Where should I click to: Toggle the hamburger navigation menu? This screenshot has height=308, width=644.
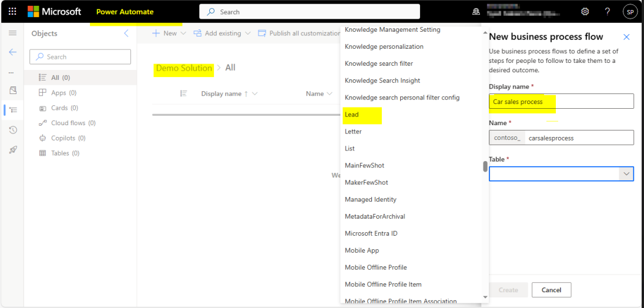click(x=13, y=33)
